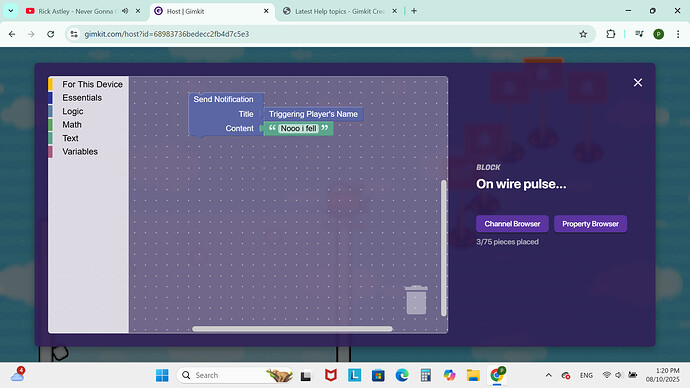Viewport: 690px width, 388px height.
Task: Open the Extensions puzzle icon
Action: point(611,34)
